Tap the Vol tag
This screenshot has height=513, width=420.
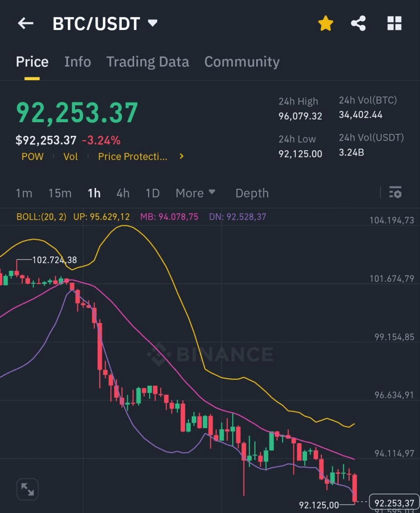tap(70, 156)
